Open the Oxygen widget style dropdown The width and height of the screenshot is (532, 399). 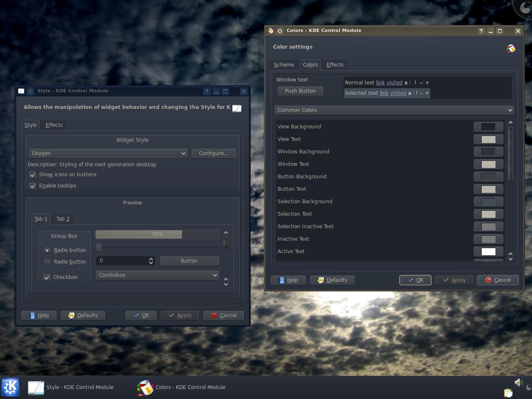click(x=108, y=153)
